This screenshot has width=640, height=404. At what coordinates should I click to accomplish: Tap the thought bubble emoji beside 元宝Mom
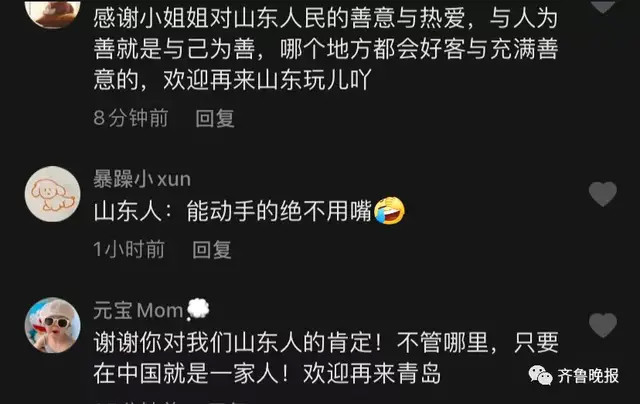pos(198,309)
